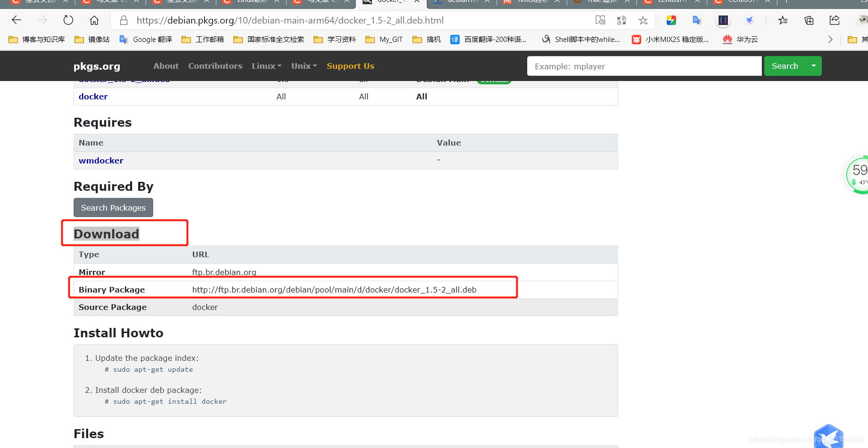Close the active docker tab
This screenshot has height=448, width=868.
(x=417, y=1)
